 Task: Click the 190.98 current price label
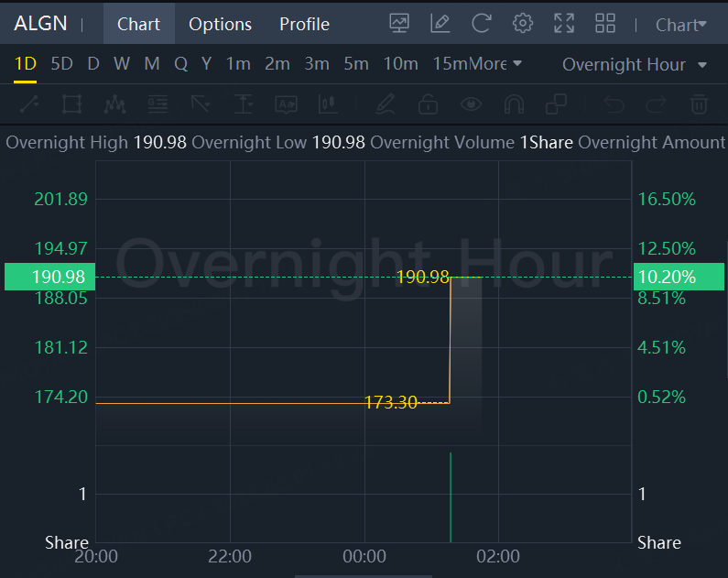(49, 277)
